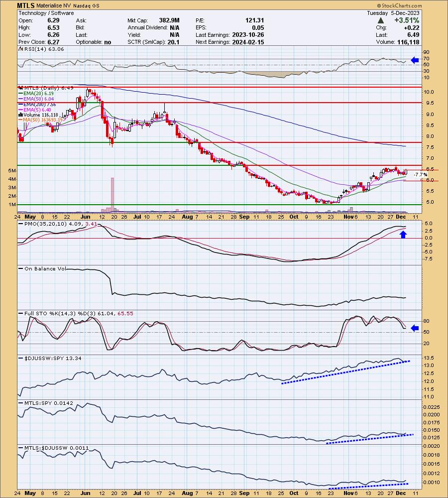Screen dimensions: 448x498
Task: Click the Low value 6.26
Action: [53, 35]
